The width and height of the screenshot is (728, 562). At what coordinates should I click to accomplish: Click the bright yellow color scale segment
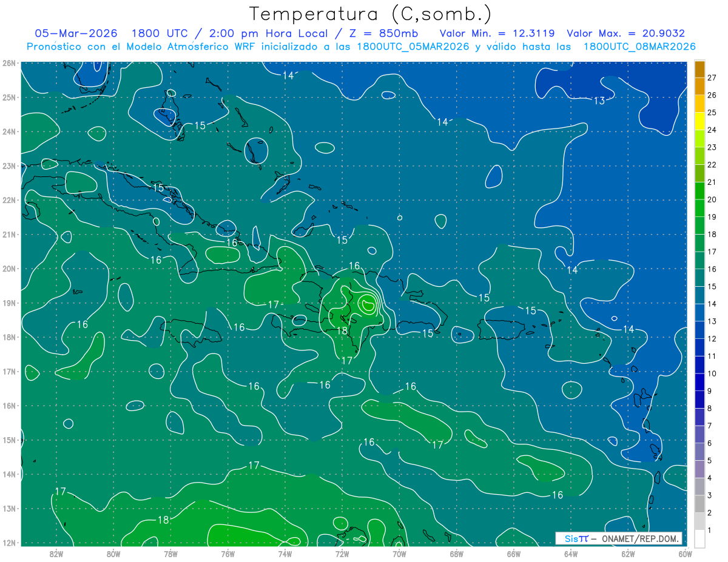click(x=699, y=122)
